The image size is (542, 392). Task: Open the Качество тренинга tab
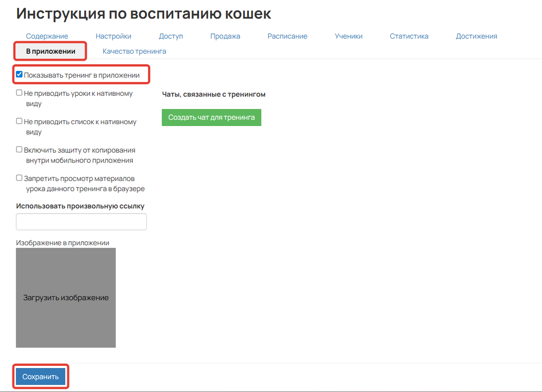point(134,51)
